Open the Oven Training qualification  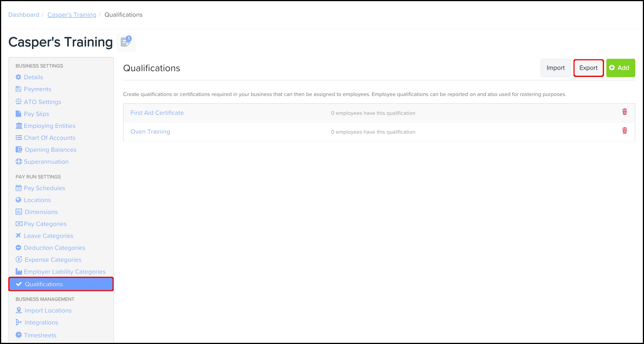click(x=150, y=132)
